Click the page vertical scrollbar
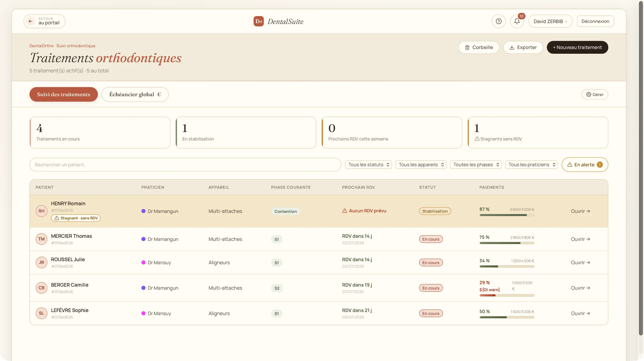Viewport: 644px width, 361px height. point(641,168)
